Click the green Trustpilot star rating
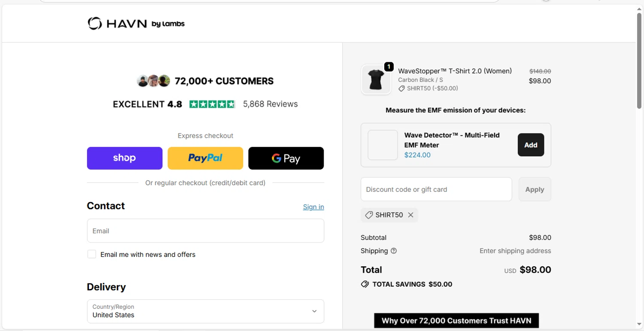Viewport: 644px width, 331px height. pyautogui.click(x=212, y=104)
